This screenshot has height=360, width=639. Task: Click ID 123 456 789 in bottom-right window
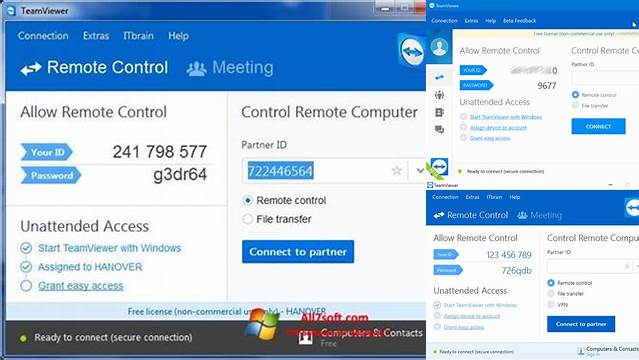[x=509, y=255]
